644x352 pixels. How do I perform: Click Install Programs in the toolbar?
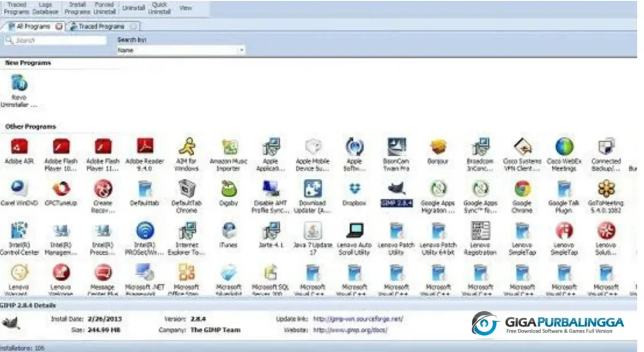point(77,8)
